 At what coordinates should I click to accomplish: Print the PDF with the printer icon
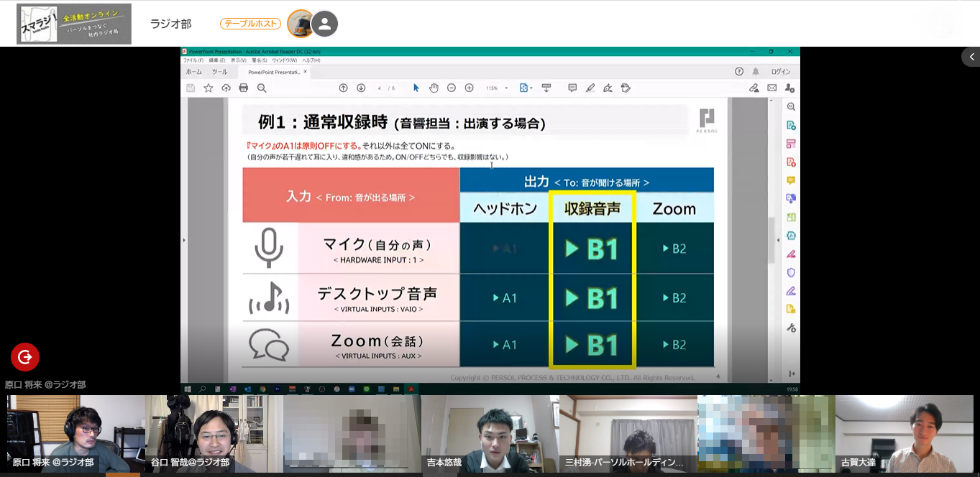coord(244,88)
